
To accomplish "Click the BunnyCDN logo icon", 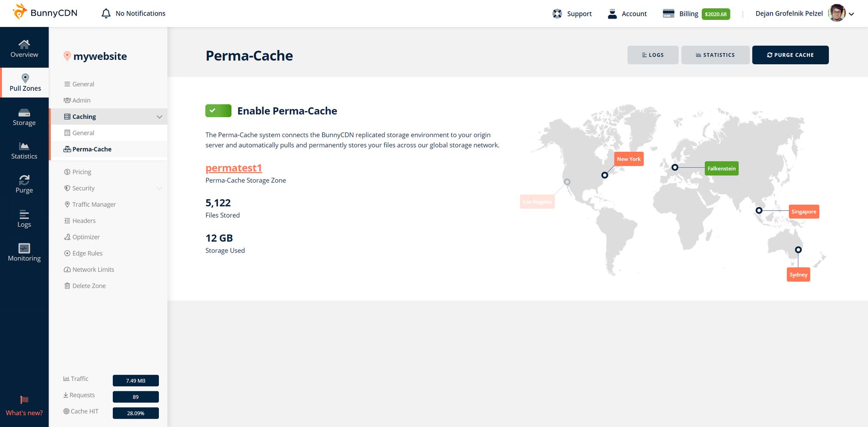I will (x=20, y=12).
